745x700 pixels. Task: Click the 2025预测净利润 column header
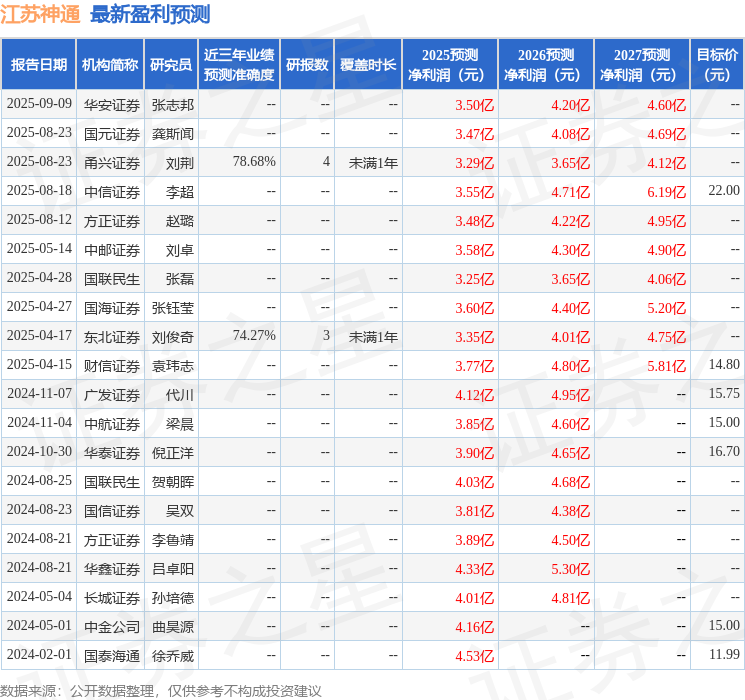coord(450,65)
